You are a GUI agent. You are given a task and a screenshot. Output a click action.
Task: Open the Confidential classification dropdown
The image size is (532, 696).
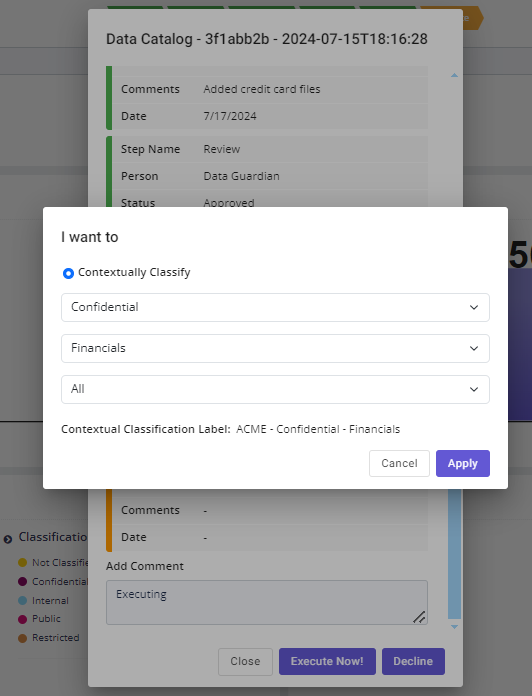click(275, 307)
